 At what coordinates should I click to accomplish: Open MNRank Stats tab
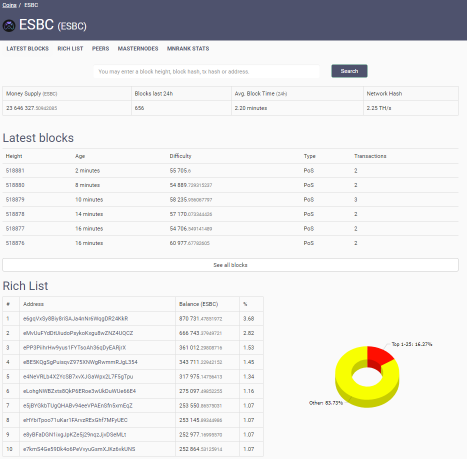(188, 49)
